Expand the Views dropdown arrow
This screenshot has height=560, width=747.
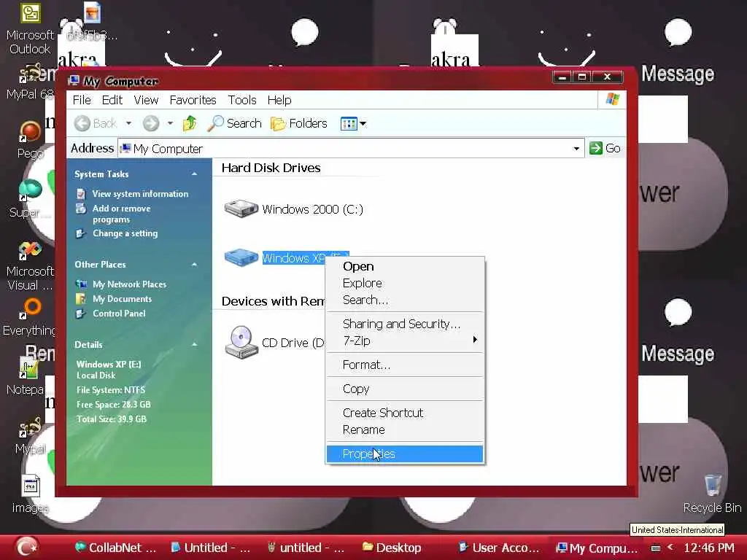tap(363, 124)
